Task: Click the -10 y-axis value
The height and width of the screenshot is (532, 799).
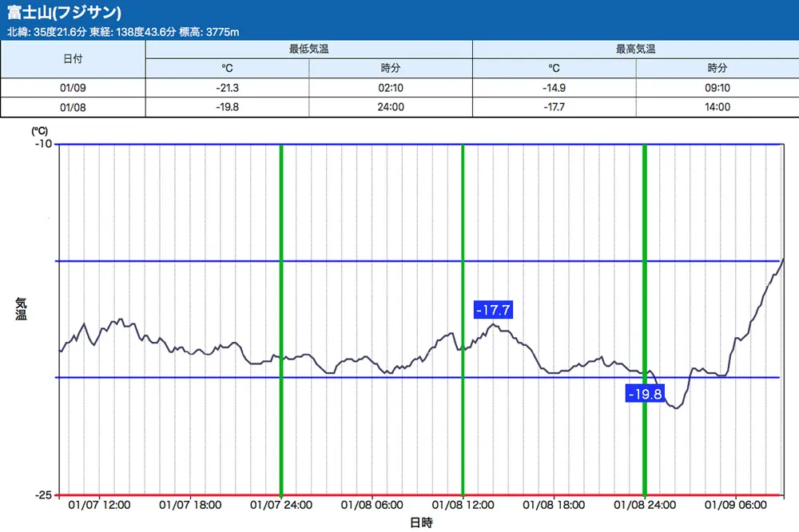Action: click(x=43, y=144)
